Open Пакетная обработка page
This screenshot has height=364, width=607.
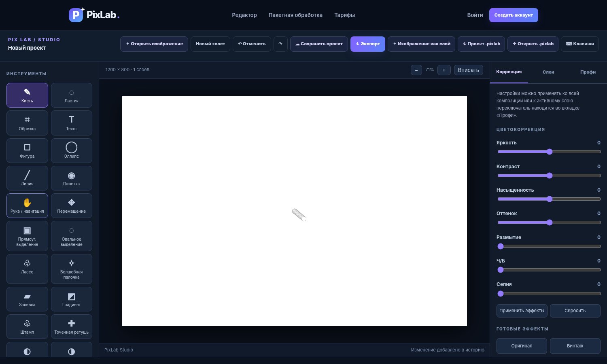295,15
